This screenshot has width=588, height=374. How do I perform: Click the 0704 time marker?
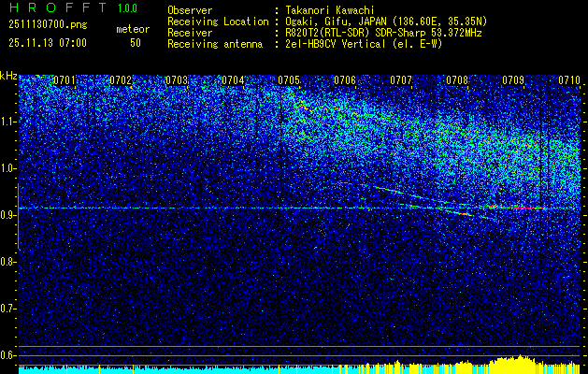pyautogui.click(x=233, y=80)
